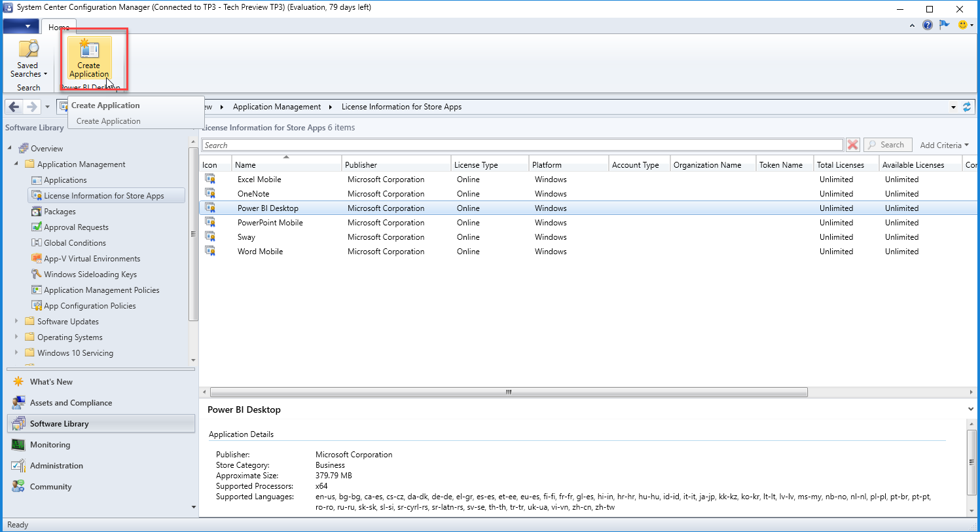980x532 pixels.
Task: Collapse the Overview tree node
Action: pyautogui.click(x=10, y=149)
